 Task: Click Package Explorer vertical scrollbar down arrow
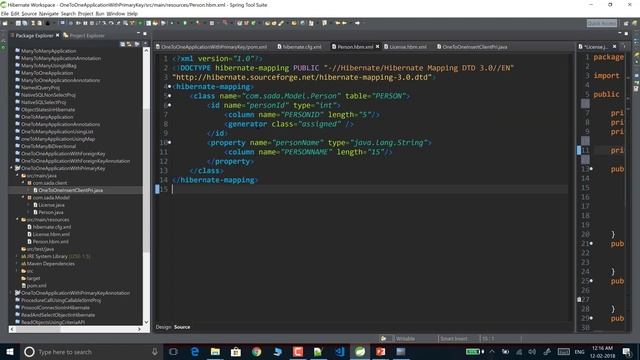(147, 322)
